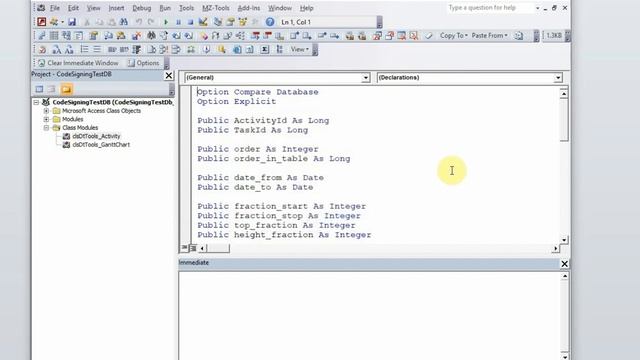Screen dimensions: 640x360
Task: Select clsDtTools_Activity class module
Action: [x=96, y=136]
